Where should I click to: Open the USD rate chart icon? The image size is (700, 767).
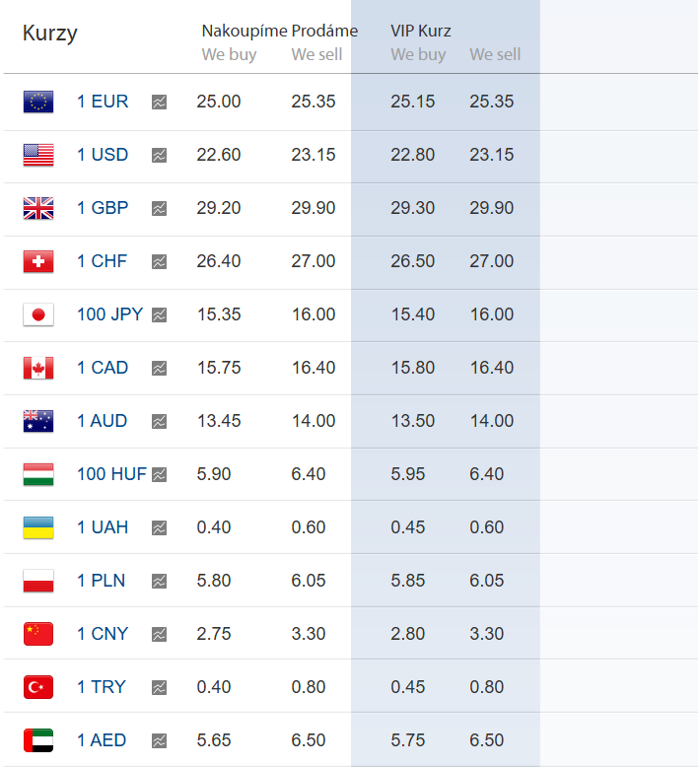pos(159,156)
